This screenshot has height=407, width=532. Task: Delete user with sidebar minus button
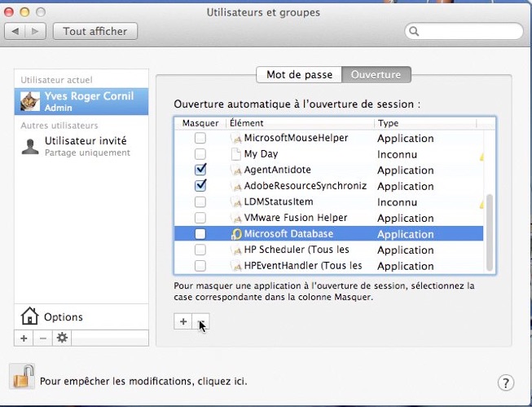click(42, 338)
